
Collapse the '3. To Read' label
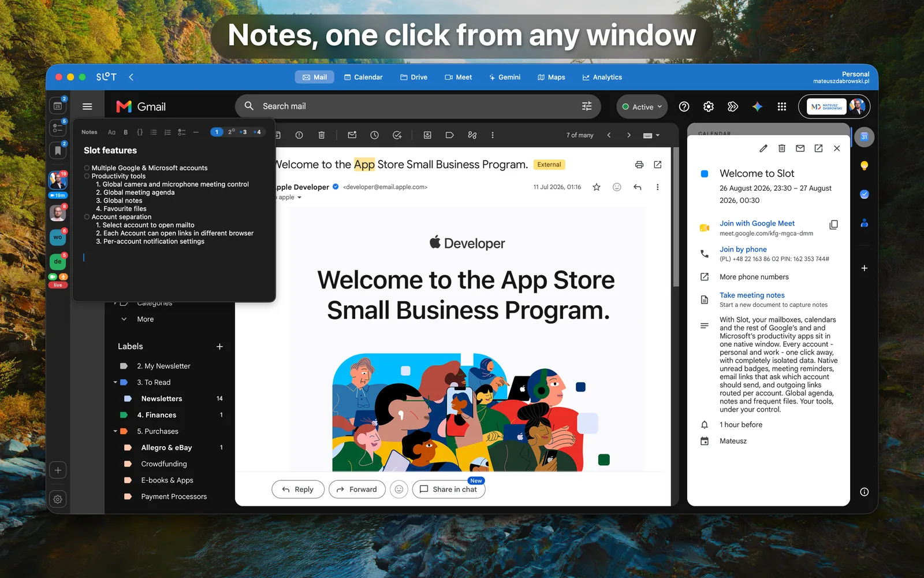[x=115, y=383]
